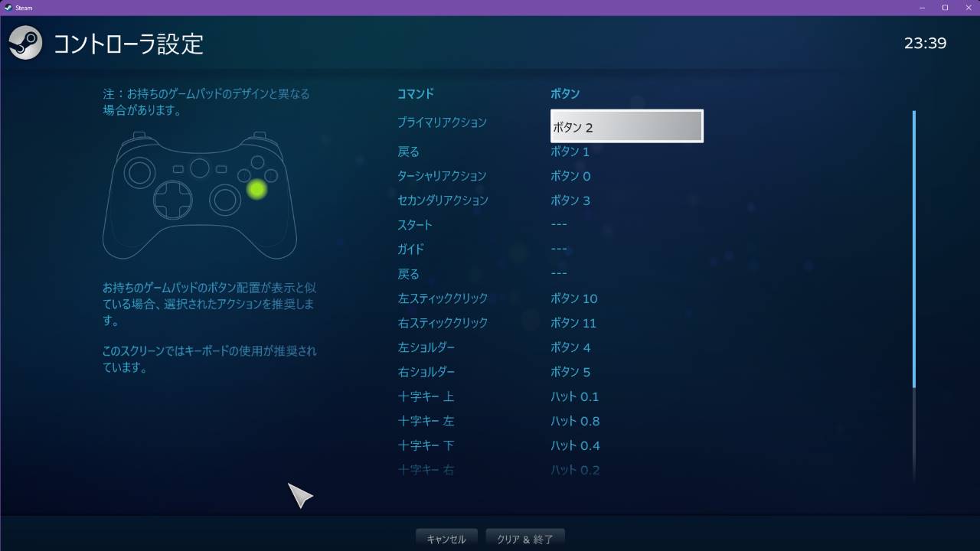Select the unassigned ガイド binding

tap(559, 249)
